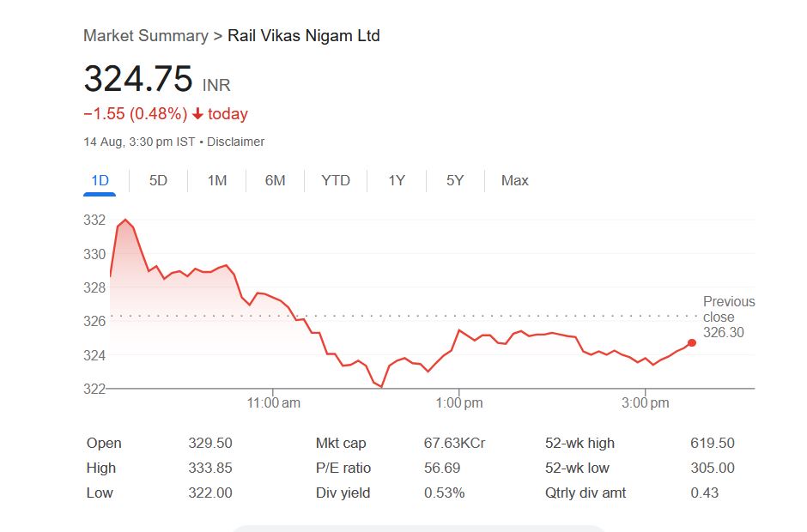The height and width of the screenshot is (532, 807).
Task: Click the red down arrow icon
Action: pos(197,114)
